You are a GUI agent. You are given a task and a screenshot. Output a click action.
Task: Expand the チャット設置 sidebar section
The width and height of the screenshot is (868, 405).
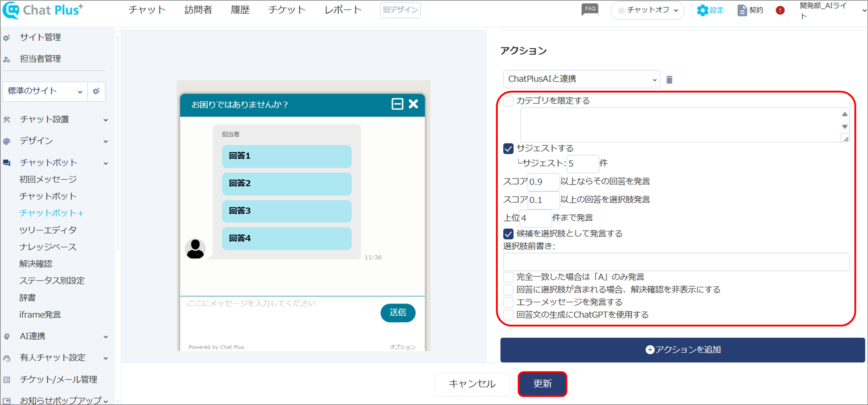[x=105, y=120]
